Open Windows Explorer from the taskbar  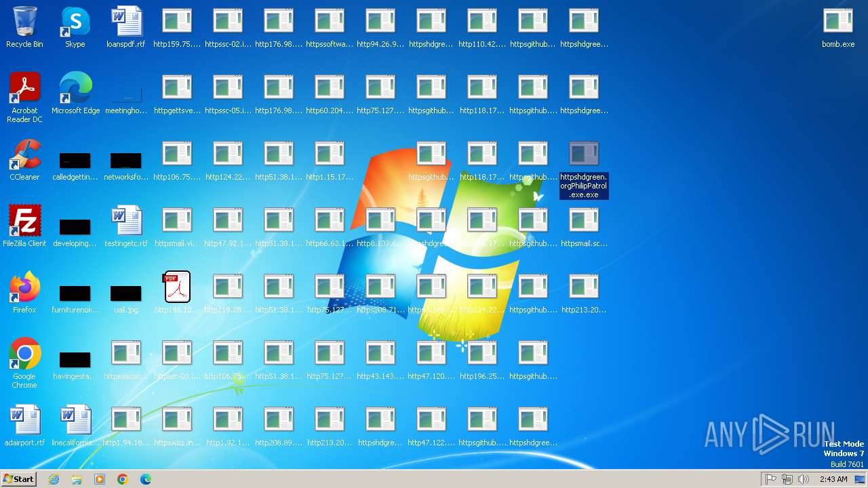(77, 479)
